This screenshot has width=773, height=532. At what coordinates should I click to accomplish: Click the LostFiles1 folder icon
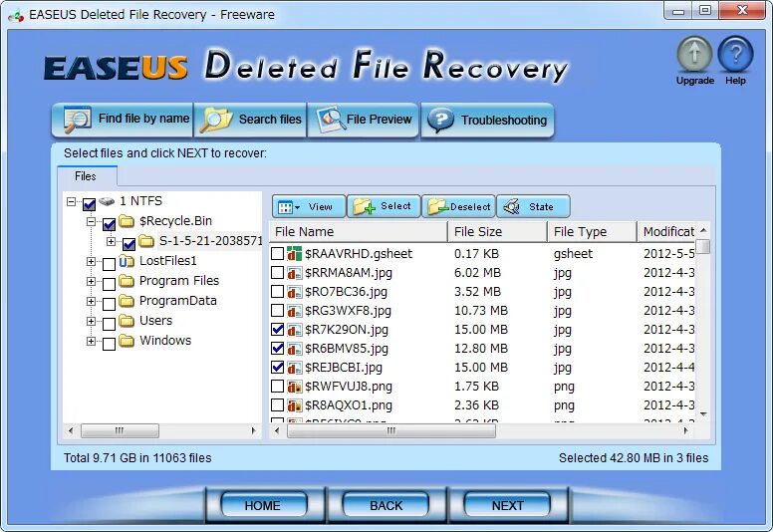click(127, 261)
